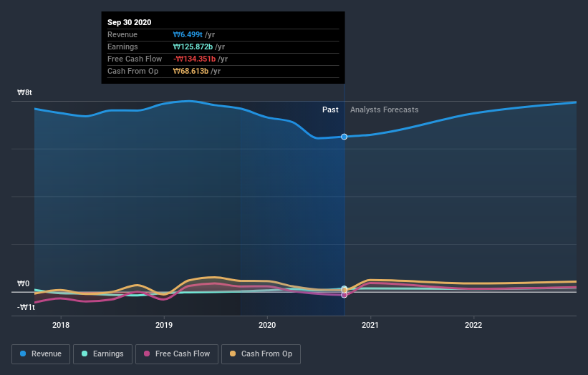Click the 2021 x-axis label

(370, 325)
